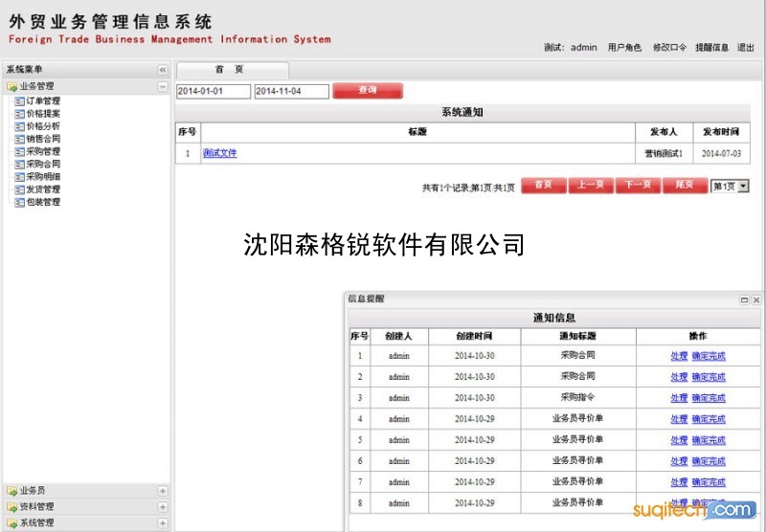
Task: Open 采购管理 in the menu tree
Action: [43, 152]
